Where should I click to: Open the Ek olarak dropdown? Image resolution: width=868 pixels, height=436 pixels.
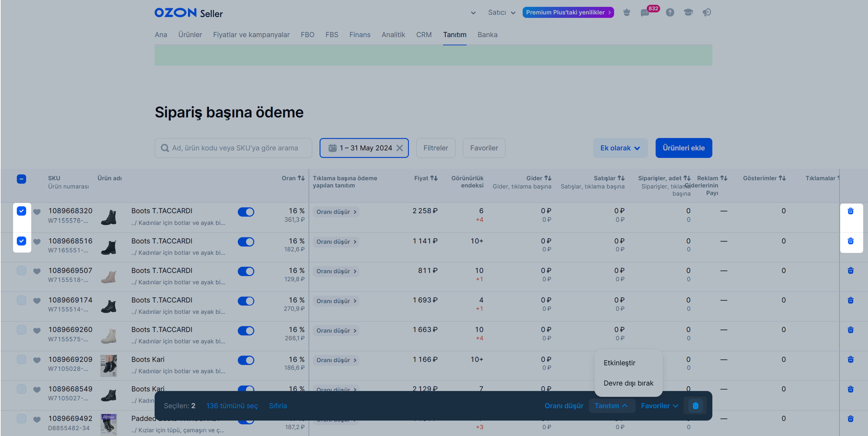tap(620, 148)
